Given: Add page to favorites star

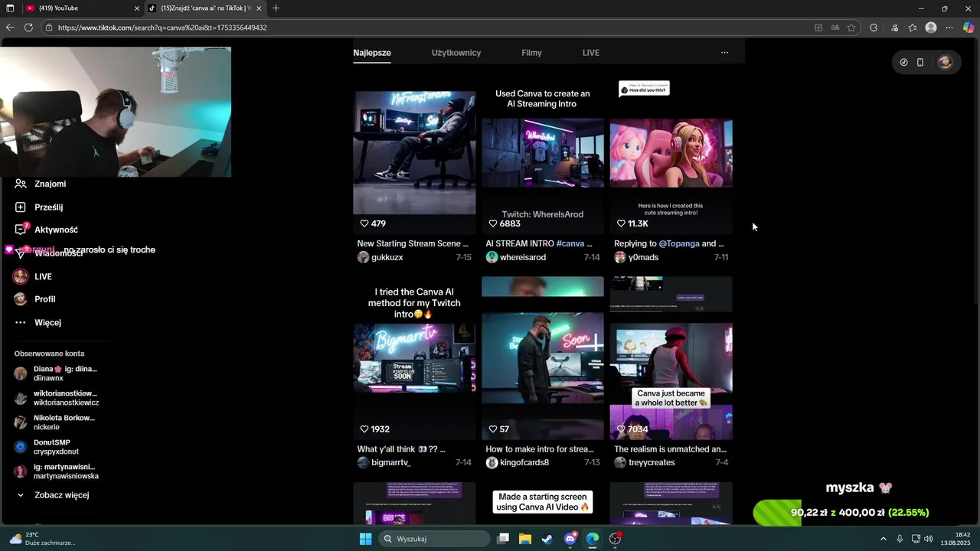Looking at the screenshot, I should pyautogui.click(x=851, y=28).
